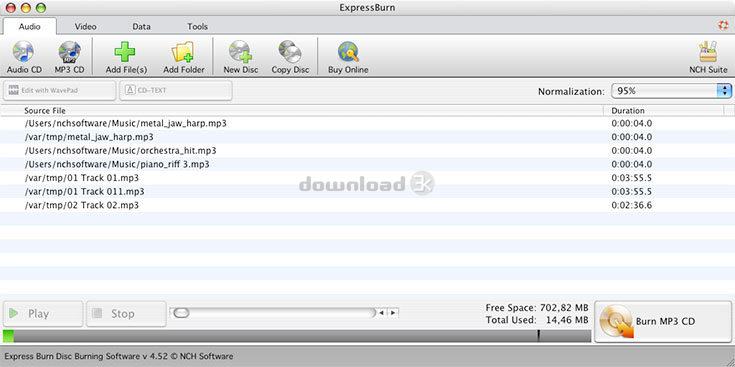
Task: Play the selected track
Action: pyautogui.click(x=43, y=314)
